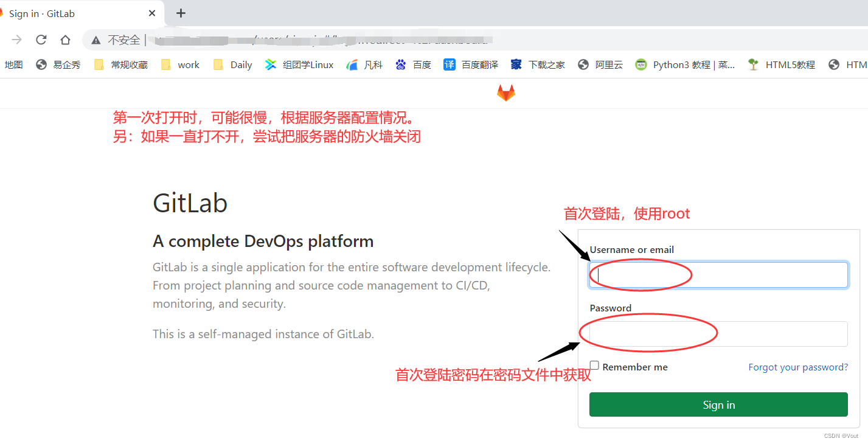Click the browser address bar
Screen dimensions: 868x444
pos(474,40)
